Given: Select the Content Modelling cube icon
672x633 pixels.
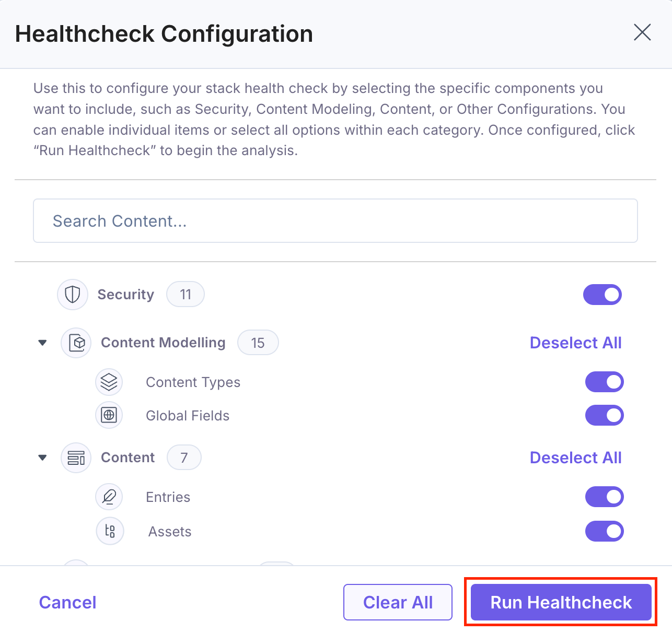Looking at the screenshot, I should 76,343.
